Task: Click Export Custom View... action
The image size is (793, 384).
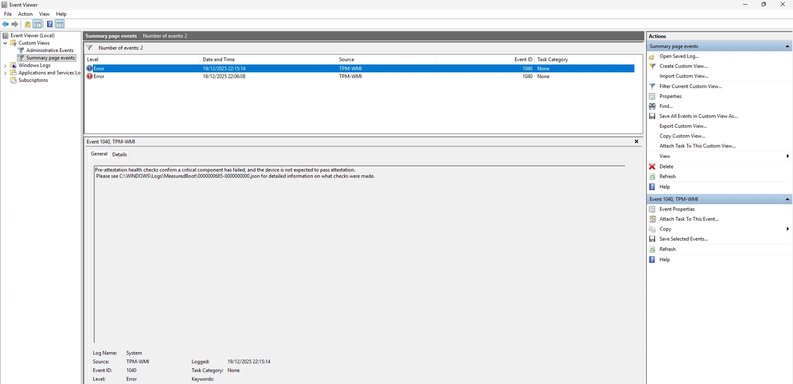Action: [683, 126]
